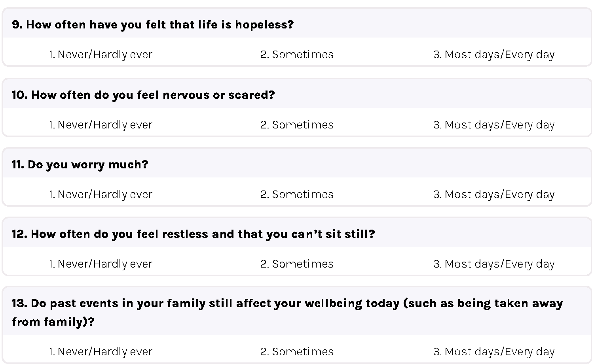Click question 9 heading about life hopeless
592x364 pixels.
(153, 25)
